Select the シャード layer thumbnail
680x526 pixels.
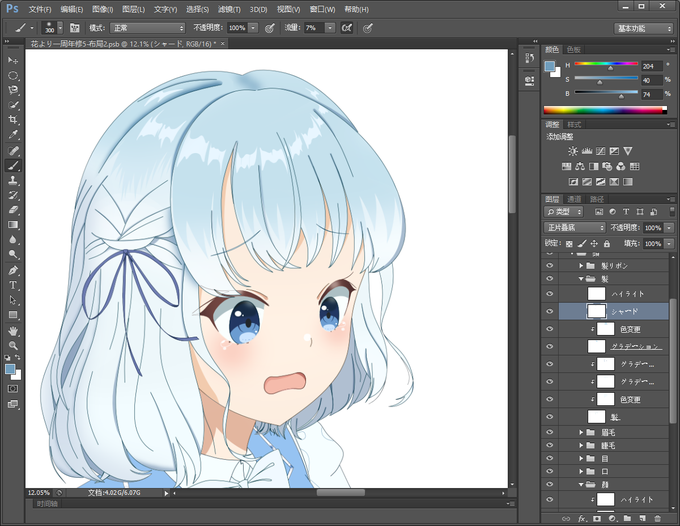coord(596,311)
